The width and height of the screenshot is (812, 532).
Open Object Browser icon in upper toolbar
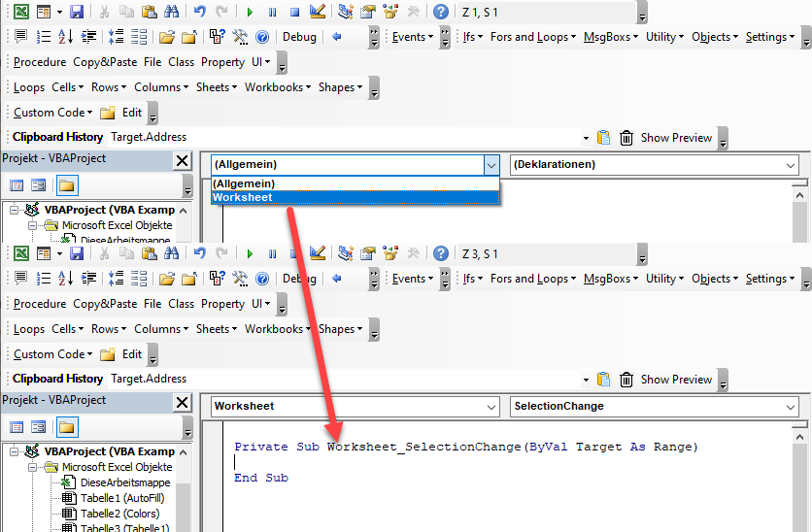point(389,12)
